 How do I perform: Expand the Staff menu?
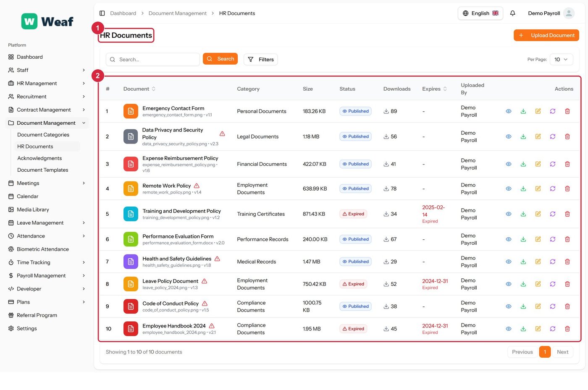click(46, 70)
